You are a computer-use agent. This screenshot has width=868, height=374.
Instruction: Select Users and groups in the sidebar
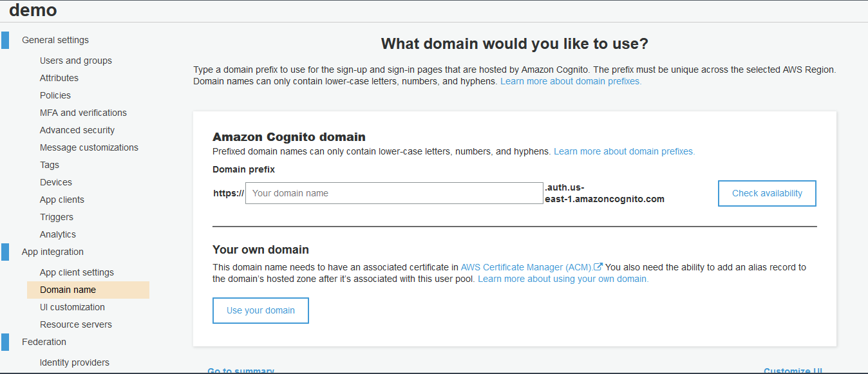tap(75, 60)
